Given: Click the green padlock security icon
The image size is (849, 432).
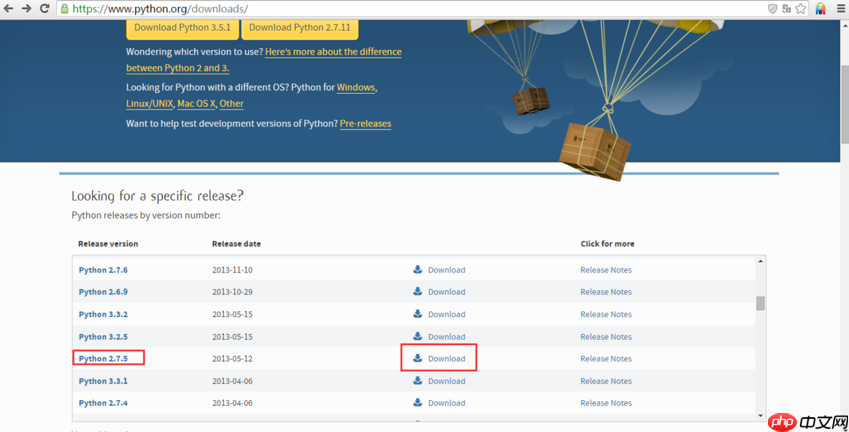Looking at the screenshot, I should [x=64, y=9].
